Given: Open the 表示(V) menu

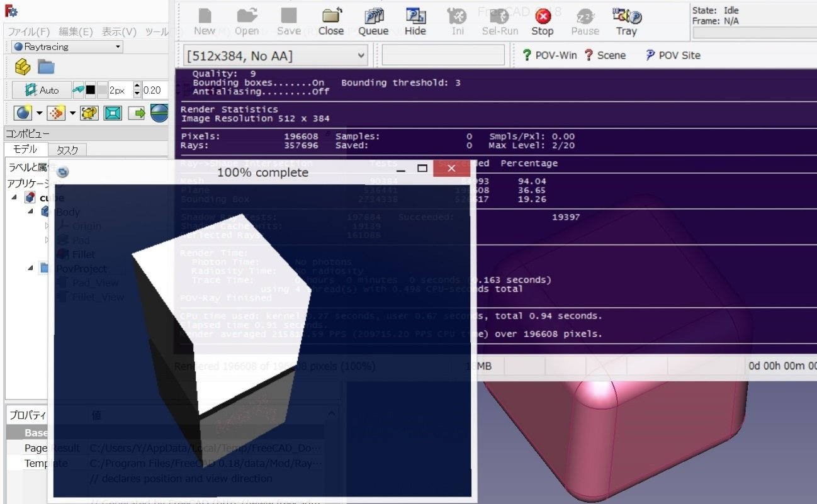Looking at the screenshot, I should pos(120,31).
